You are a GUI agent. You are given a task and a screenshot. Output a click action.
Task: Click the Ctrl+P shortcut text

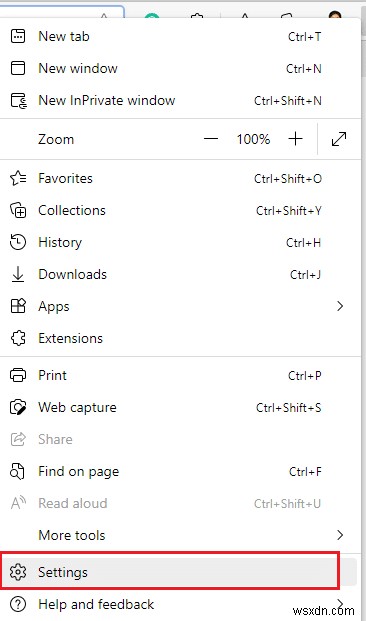point(305,375)
